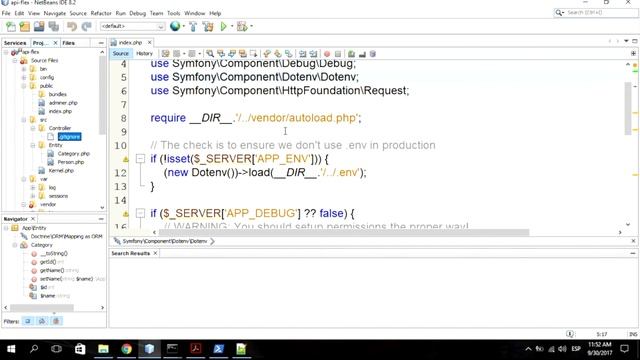
Task: Expand the config folder node
Action: 24,77
